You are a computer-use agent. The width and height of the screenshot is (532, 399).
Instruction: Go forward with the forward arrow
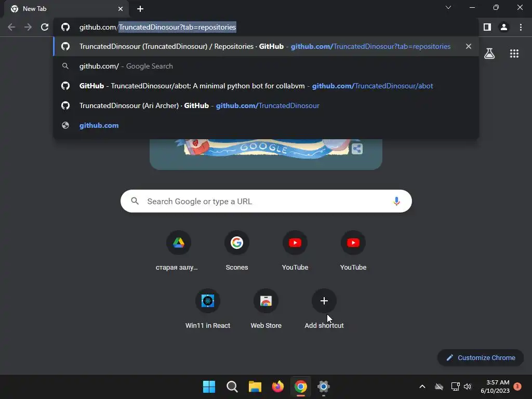(28, 27)
